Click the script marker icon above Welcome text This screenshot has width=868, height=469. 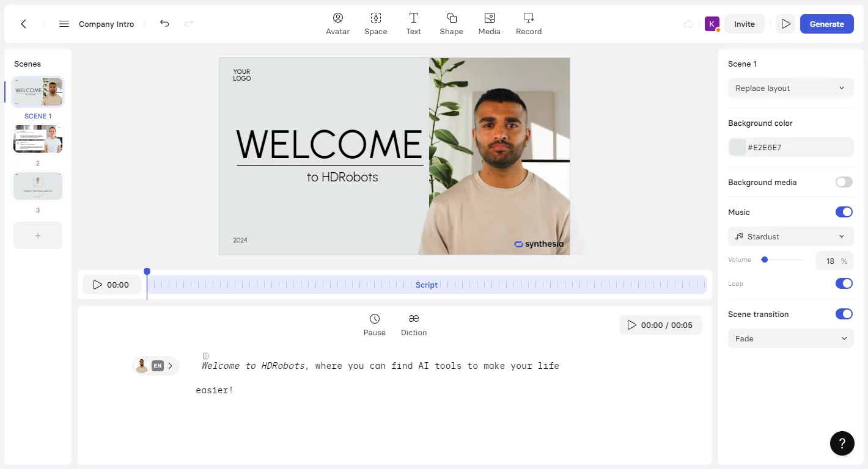click(x=206, y=355)
